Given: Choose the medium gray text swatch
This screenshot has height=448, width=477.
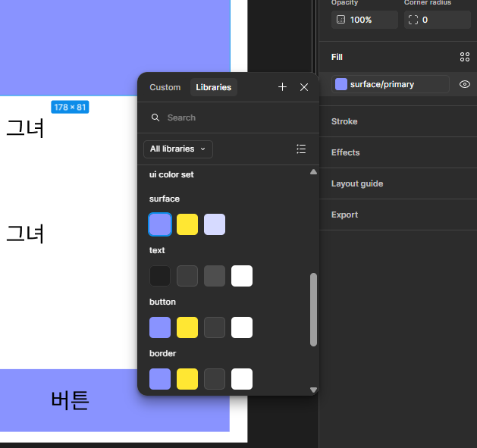Looking at the screenshot, I should click(215, 276).
